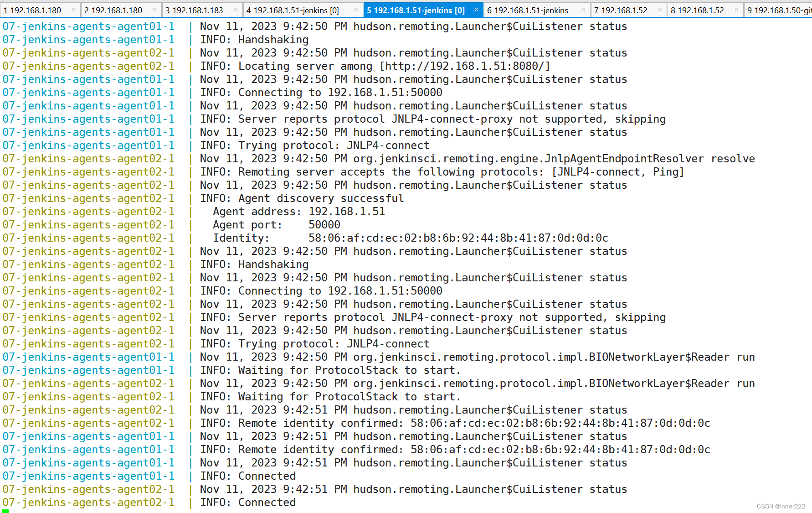Viewport: 812px width, 513px height.
Task: Click agent01 'INFO: Handshaking' line
Action: point(155,40)
